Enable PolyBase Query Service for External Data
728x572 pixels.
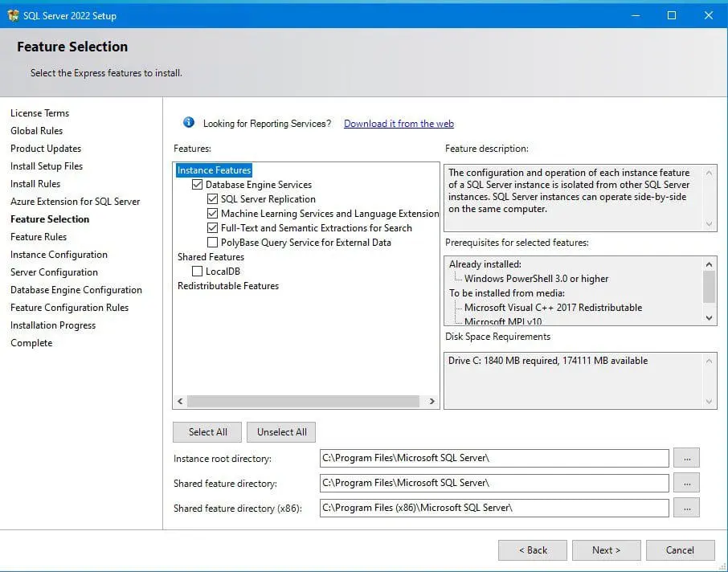point(213,242)
